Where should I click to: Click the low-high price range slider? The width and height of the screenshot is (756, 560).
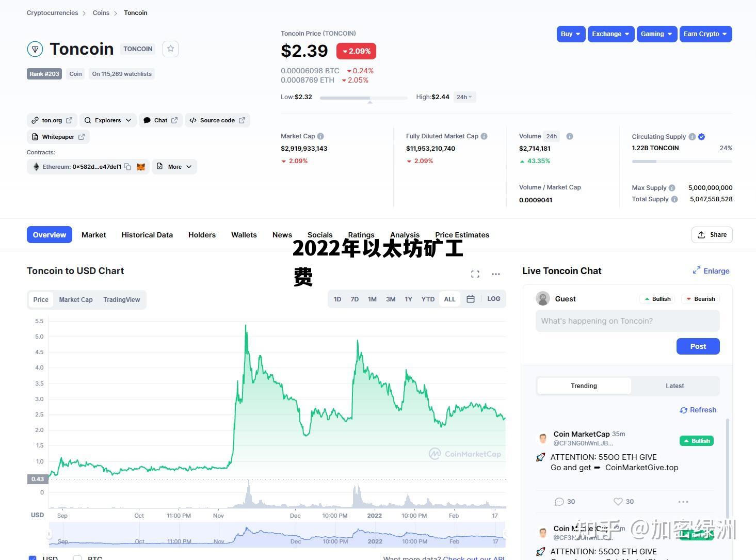click(x=363, y=97)
